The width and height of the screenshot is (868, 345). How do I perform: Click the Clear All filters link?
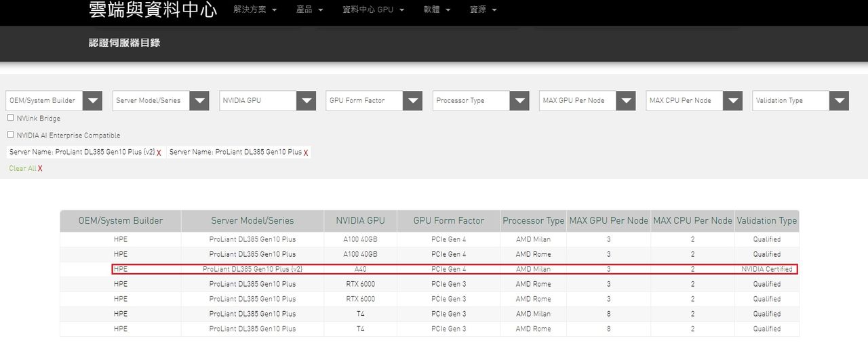point(26,168)
